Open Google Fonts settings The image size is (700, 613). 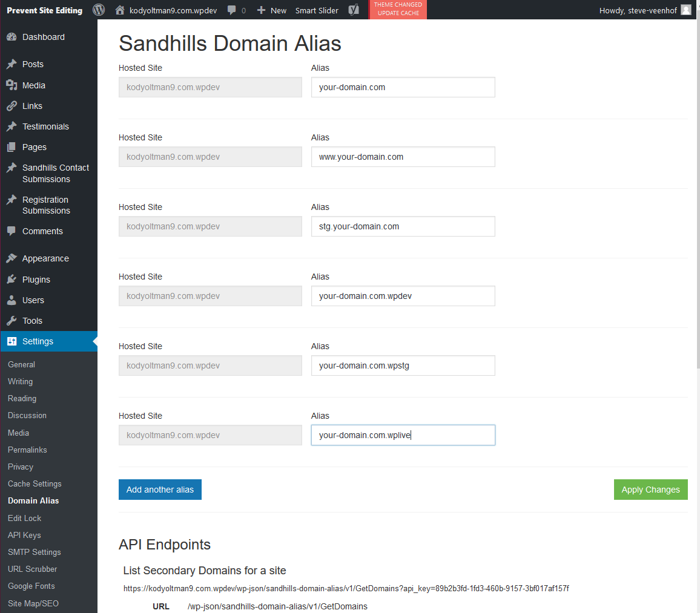[31, 586]
